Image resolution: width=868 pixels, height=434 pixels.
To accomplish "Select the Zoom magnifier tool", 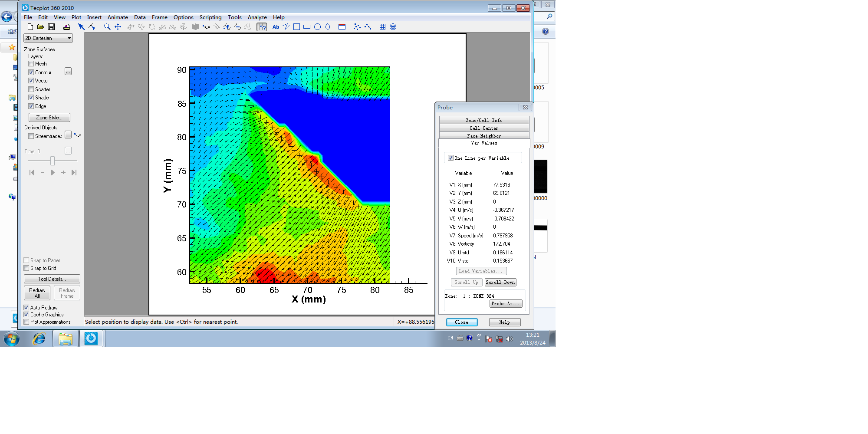I will (x=107, y=27).
